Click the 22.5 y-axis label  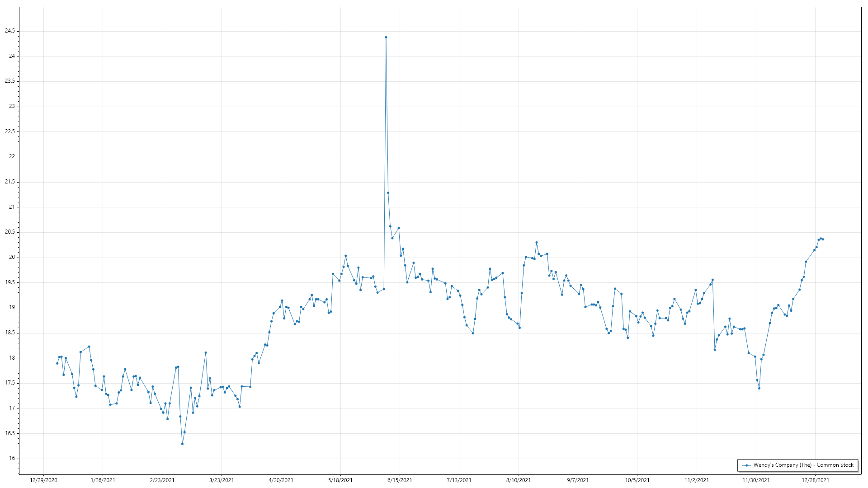[9, 131]
